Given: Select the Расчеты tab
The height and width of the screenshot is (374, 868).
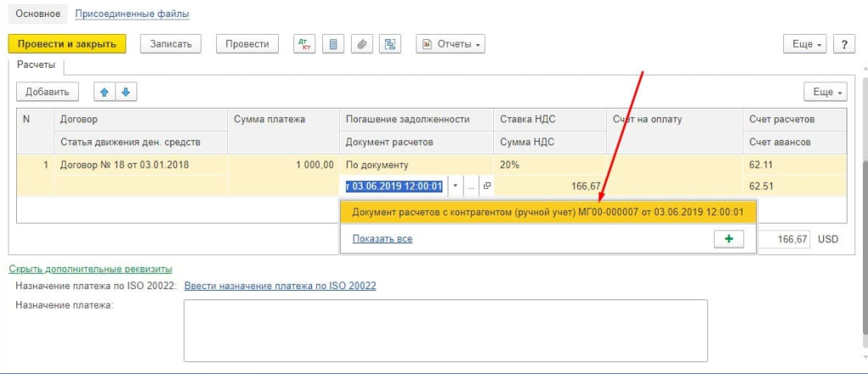Looking at the screenshot, I should point(36,65).
